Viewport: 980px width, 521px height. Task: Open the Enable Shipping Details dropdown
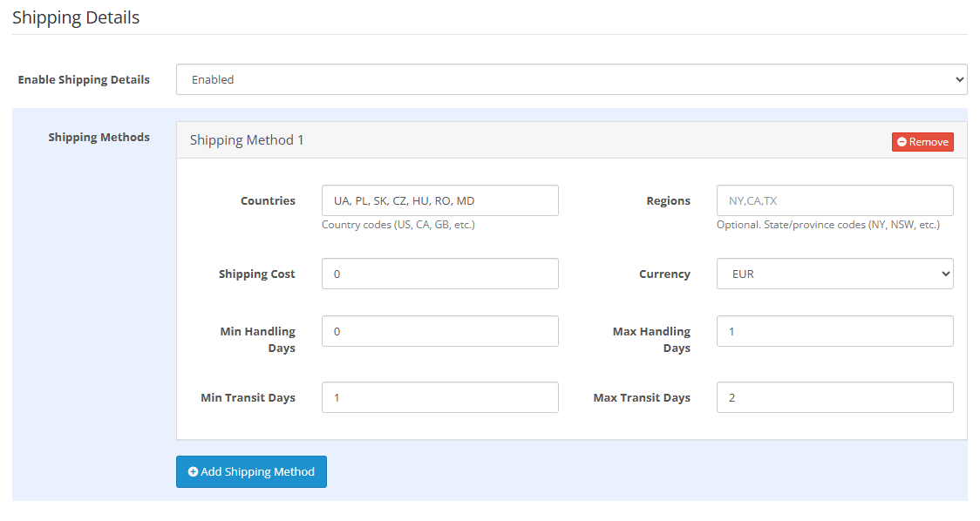[571, 79]
